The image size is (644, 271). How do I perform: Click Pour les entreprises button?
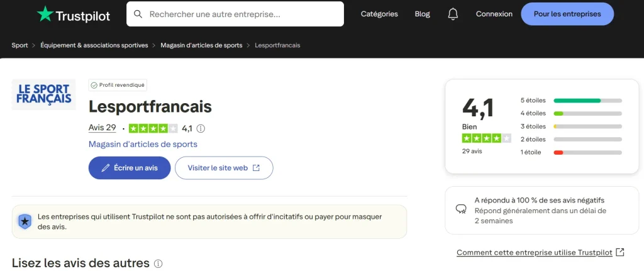567,14
